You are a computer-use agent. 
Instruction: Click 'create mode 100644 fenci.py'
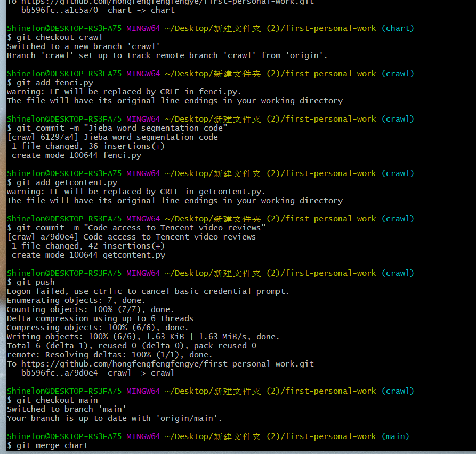[x=77, y=155]
